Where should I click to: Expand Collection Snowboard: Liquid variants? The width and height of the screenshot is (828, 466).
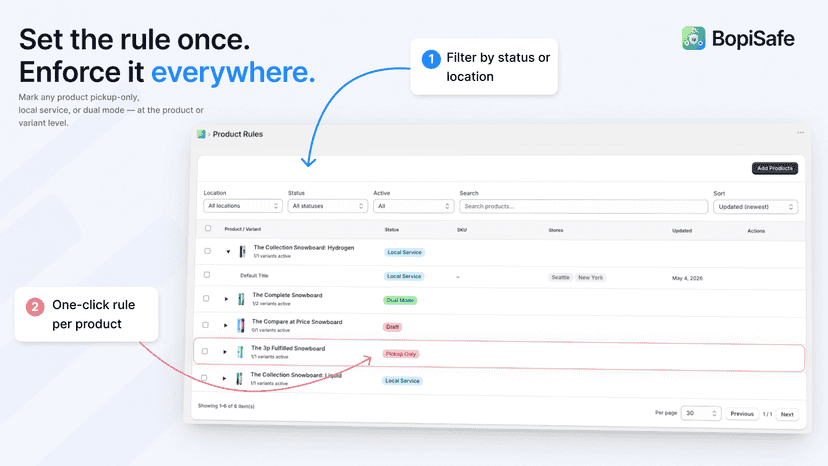pyautogui.click(x=224, y=378)
